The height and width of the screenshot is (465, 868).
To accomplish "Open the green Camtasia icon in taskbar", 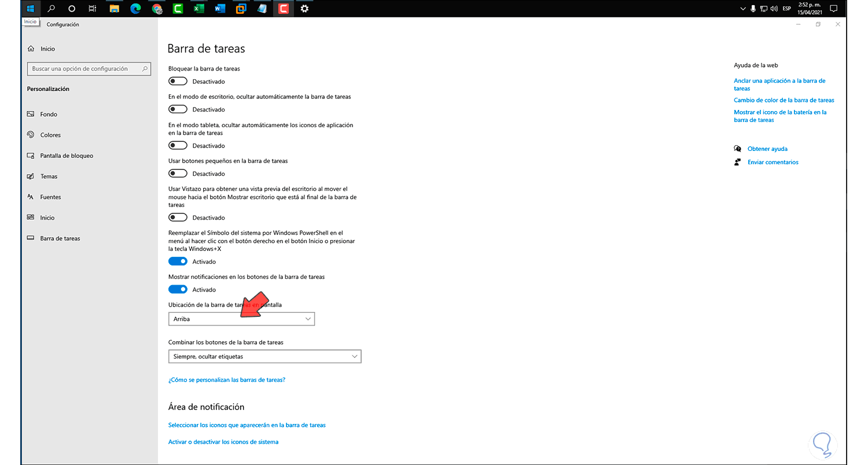I will point(178,9).
